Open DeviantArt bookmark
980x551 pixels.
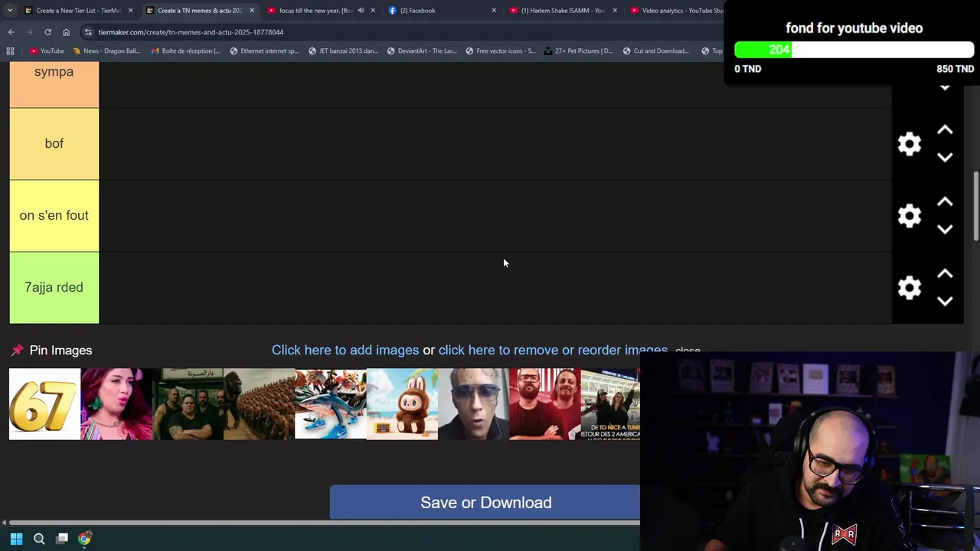[x=422, y=51]
